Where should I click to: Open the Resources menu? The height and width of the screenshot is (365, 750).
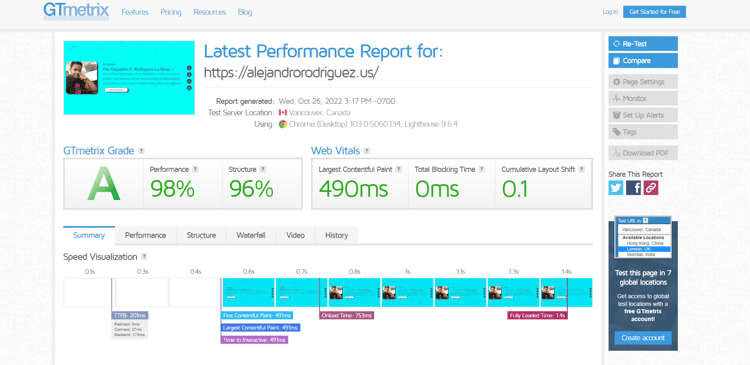(x=210, y=12)
